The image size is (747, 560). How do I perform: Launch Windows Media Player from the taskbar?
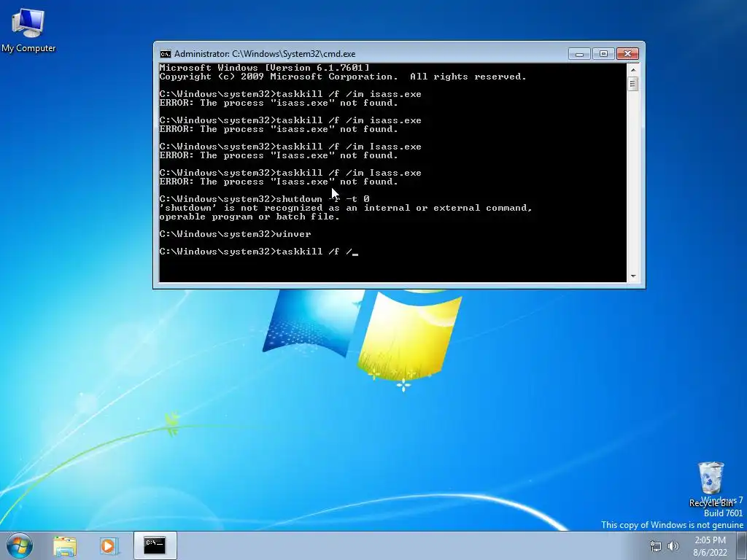(x=109, y=545)
